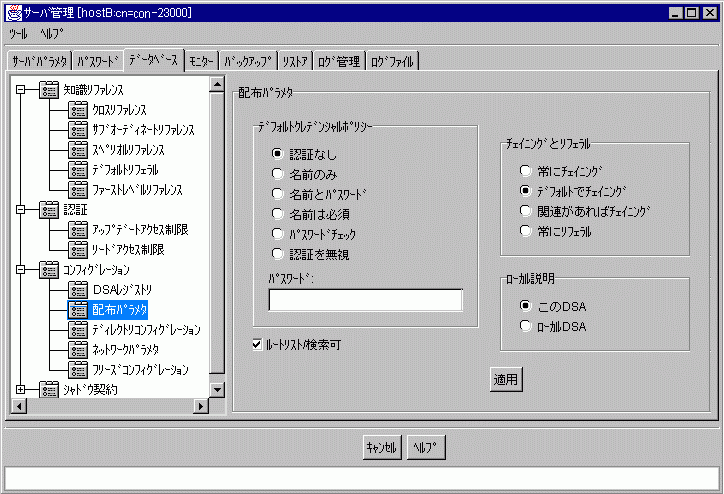This screenshot has width=724, height=494.
Task: Click the ネットワークパラメタ item icon
Action: [x=78, y=350]
